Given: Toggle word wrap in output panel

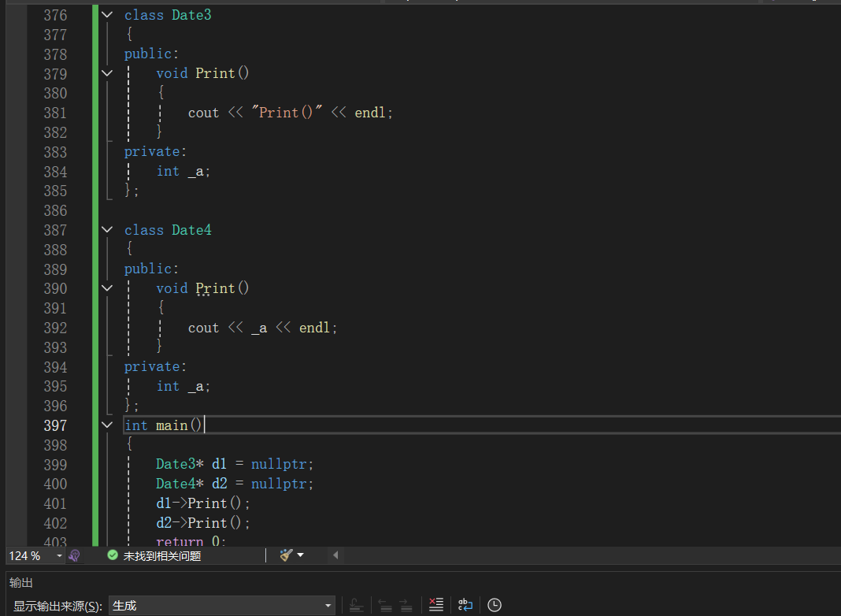Looking at the screenshot, I should 465,605.
